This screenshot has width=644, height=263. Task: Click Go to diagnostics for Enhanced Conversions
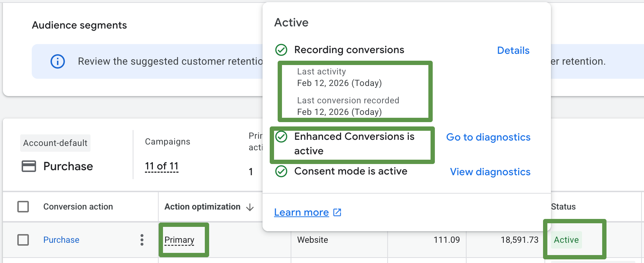click(488, 137)
